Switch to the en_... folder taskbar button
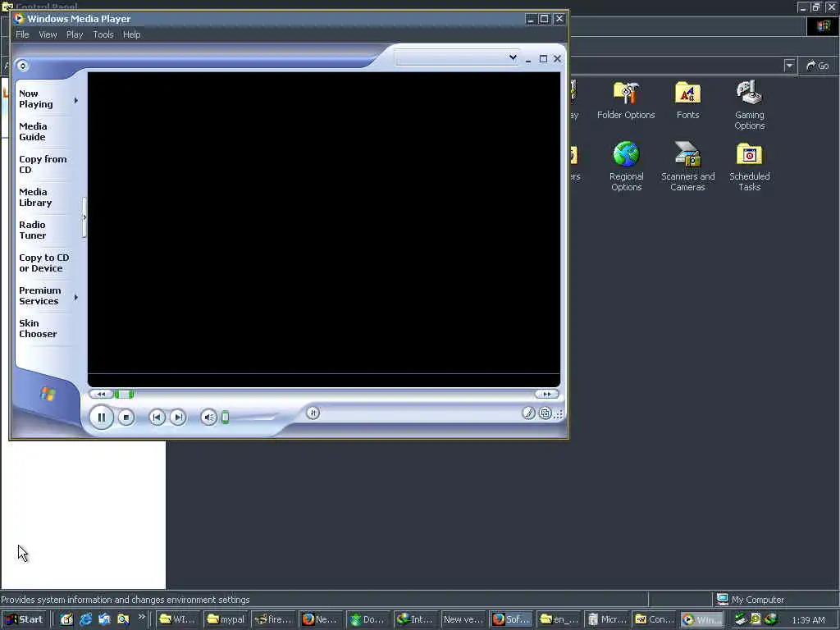This screenshot has height=630, width=840. (559, 619)
